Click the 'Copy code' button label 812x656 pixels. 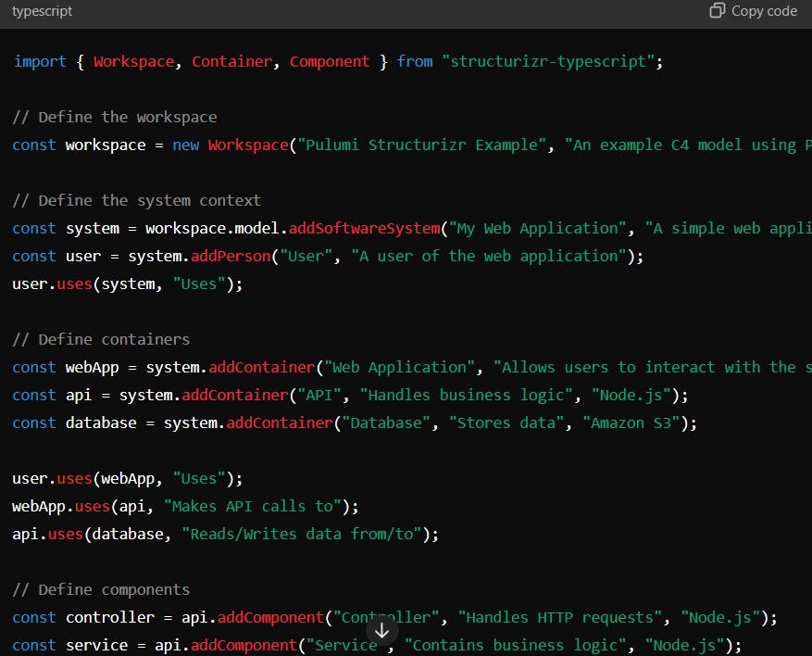click(x=764, y=11)
